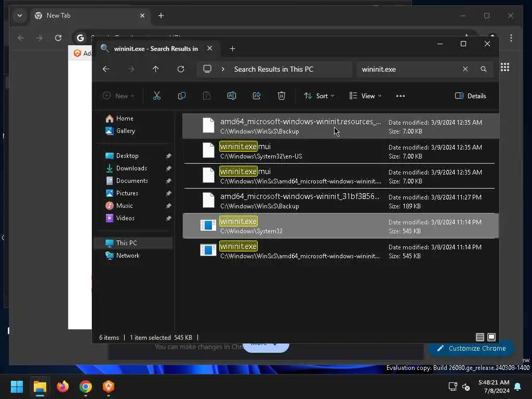The width and height of the screenshot is (532, 399).
Task: Open the Windows Start menu
Action: pyautogui.click(x=17, y=387)
